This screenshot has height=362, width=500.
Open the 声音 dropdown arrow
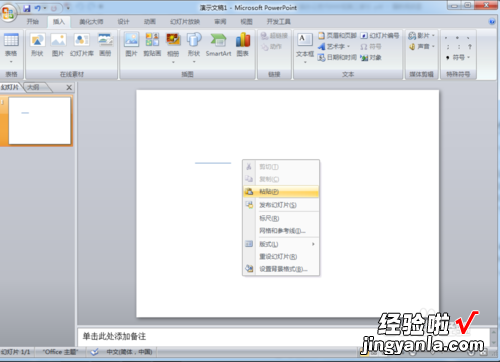coord(433,46)
